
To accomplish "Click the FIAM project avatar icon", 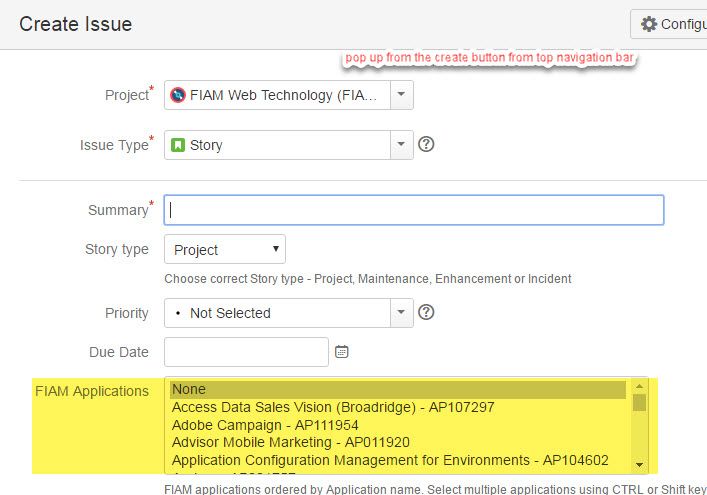I will [x=178, y=95].
